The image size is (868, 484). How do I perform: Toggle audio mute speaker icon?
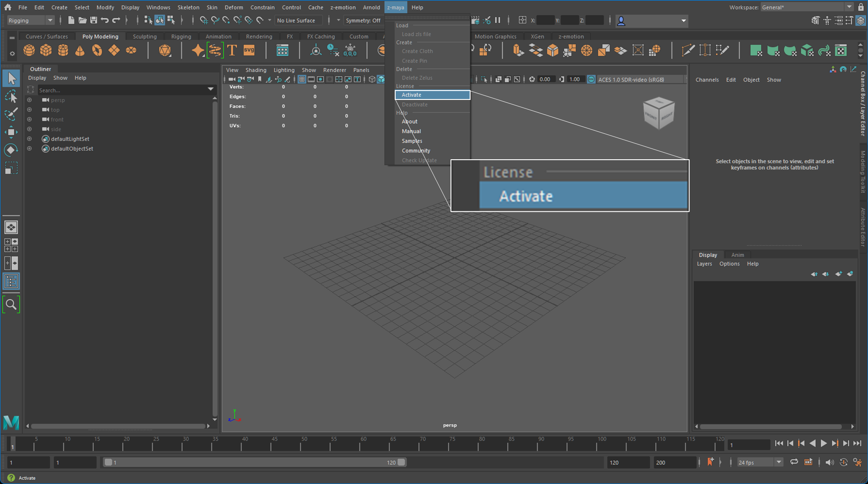click(829, 462)
